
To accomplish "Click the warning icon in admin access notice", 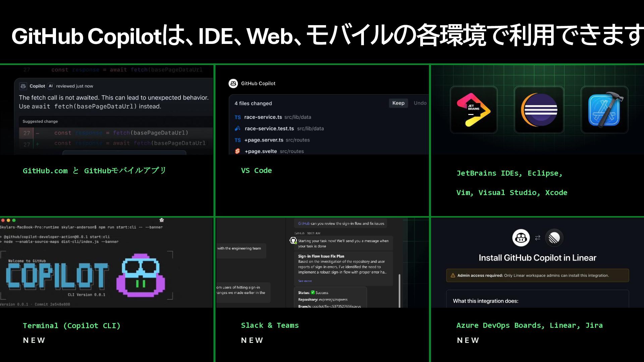I will (x=453, y=276).
